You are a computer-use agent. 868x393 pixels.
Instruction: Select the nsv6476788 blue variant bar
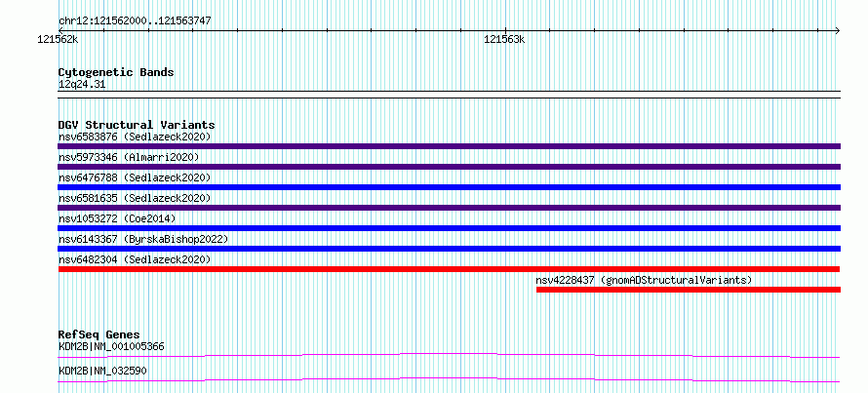coord(449,187)
